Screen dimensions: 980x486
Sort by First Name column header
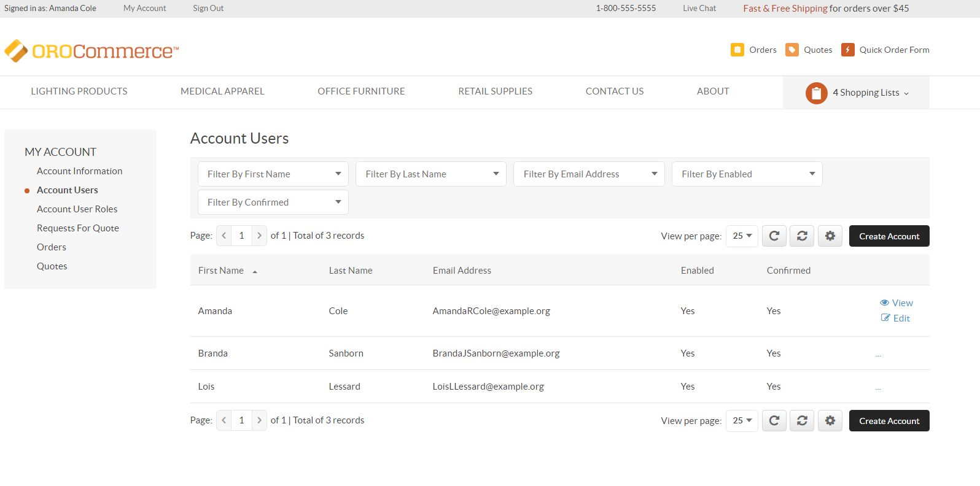(x=221, y=271)
